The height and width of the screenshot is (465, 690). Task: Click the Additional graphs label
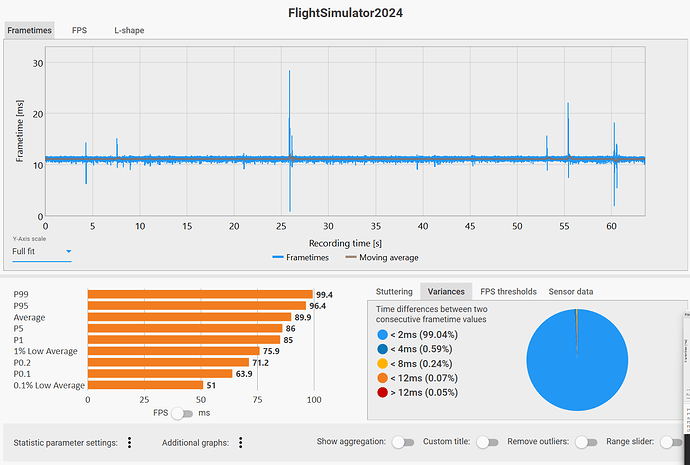pyautogui.click(x=195, y=443)
